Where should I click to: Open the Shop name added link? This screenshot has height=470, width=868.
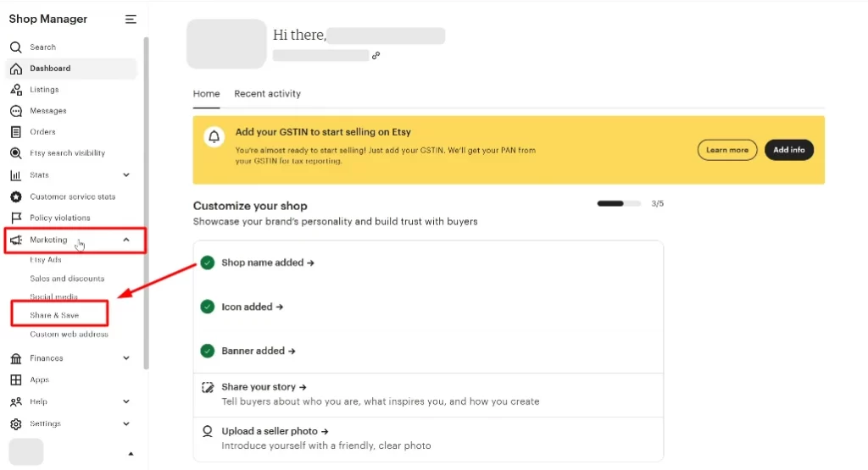click(x=268, y=263)
